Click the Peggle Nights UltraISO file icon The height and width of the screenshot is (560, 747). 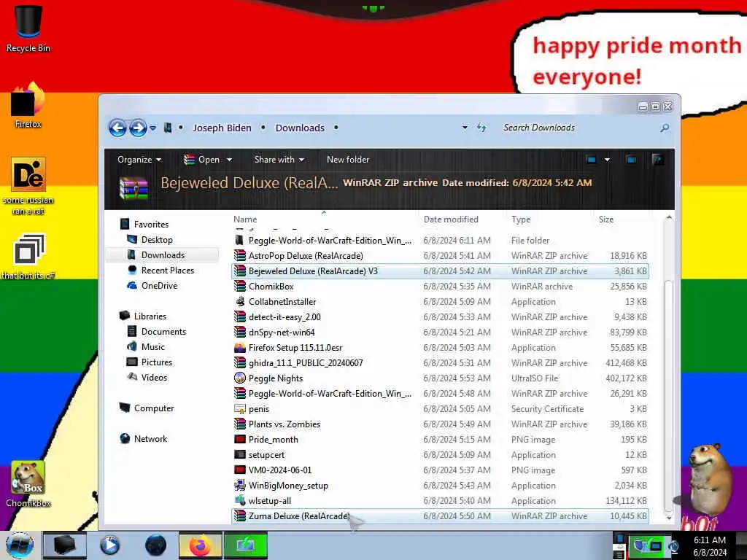point(239,378)
